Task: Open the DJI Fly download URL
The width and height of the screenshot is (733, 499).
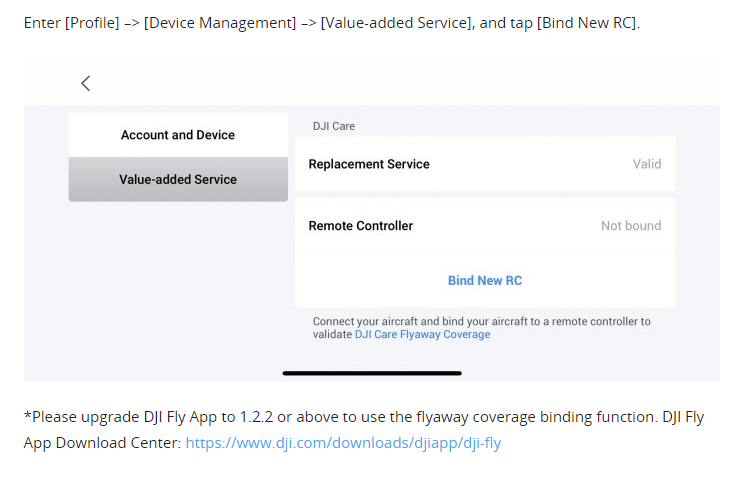Action: point(343,442)
